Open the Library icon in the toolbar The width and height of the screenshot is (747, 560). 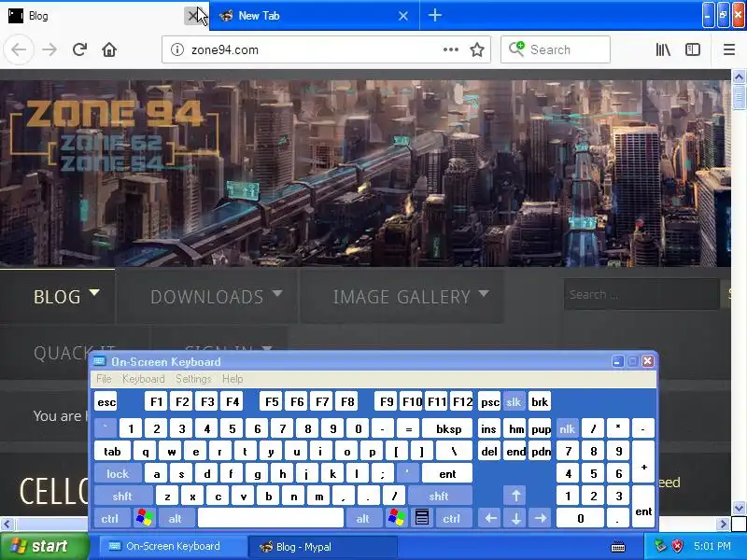[x=663, y=49]
